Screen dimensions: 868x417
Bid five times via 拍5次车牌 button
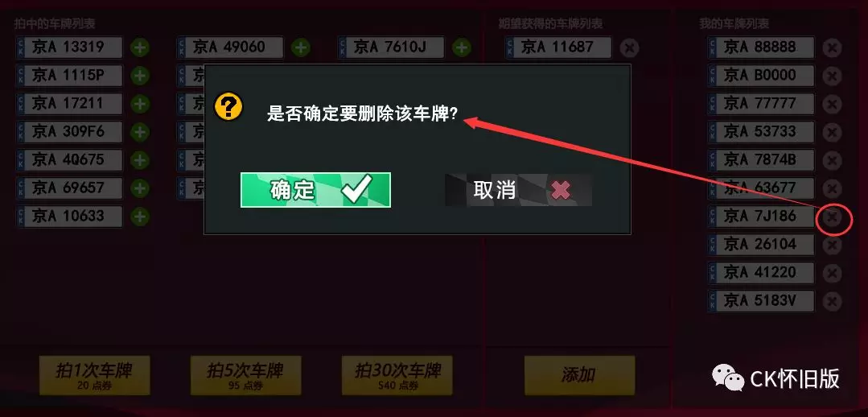click(x=246, y=375)
